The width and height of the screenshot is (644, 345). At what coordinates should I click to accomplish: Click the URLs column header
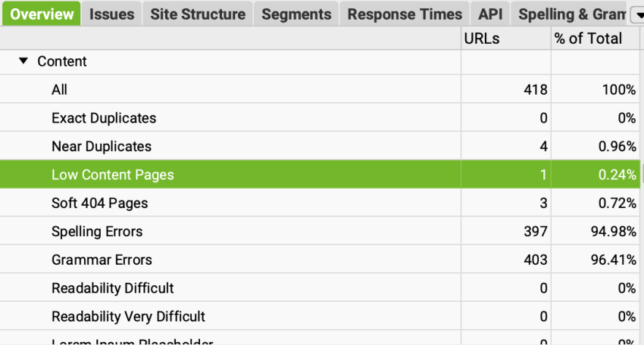point(482,39)
